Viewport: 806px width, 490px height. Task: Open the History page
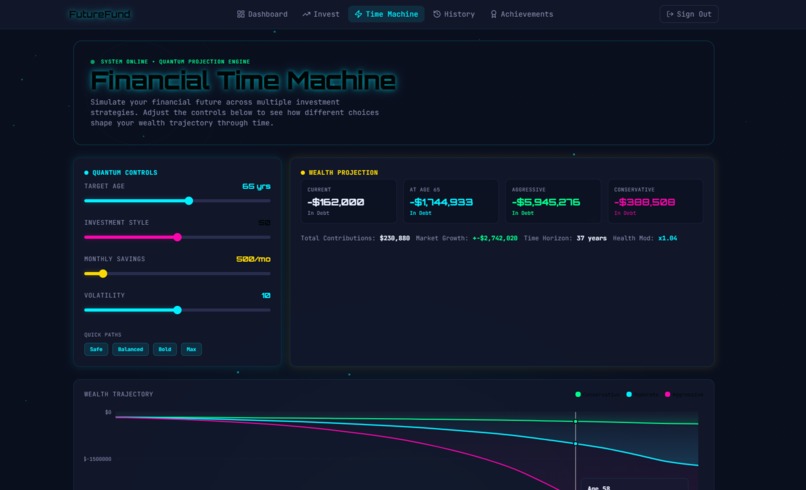pyautogui.click(x=454, y=14)
